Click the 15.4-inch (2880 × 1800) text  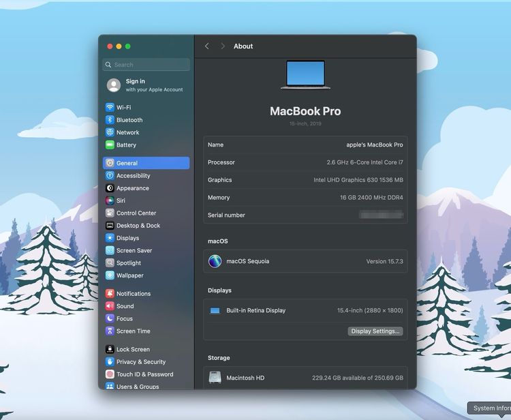coord(370,310)
